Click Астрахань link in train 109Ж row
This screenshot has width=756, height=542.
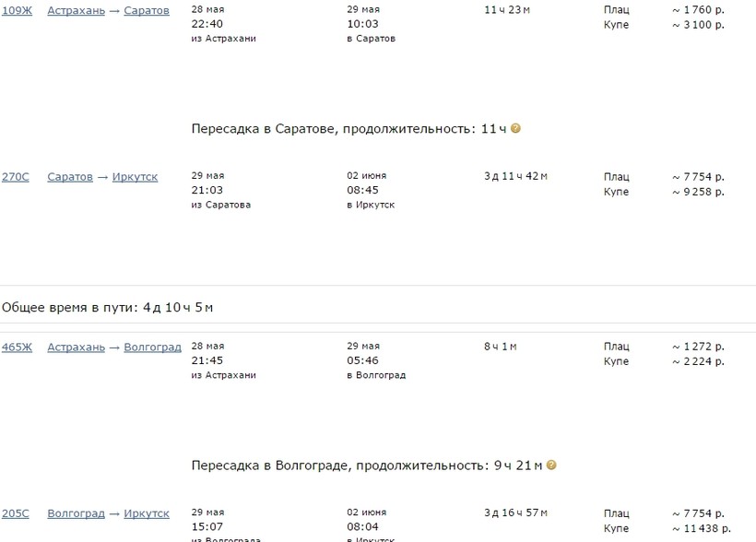click(76, 10)
